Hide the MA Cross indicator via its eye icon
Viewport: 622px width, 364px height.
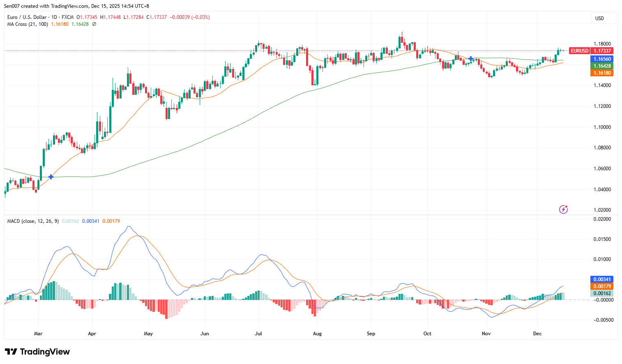pyautogui.click(x=94, y=24)
